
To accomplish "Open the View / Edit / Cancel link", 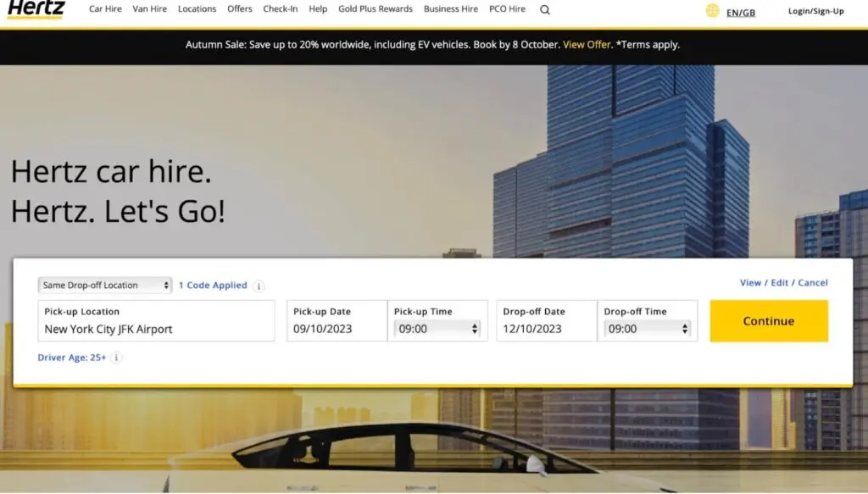I will 784,283.
